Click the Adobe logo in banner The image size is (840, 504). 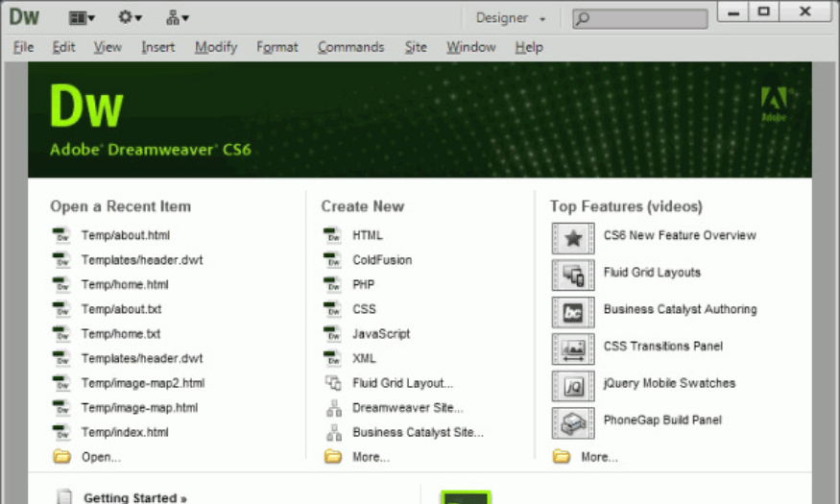click(x=775, y=104)
